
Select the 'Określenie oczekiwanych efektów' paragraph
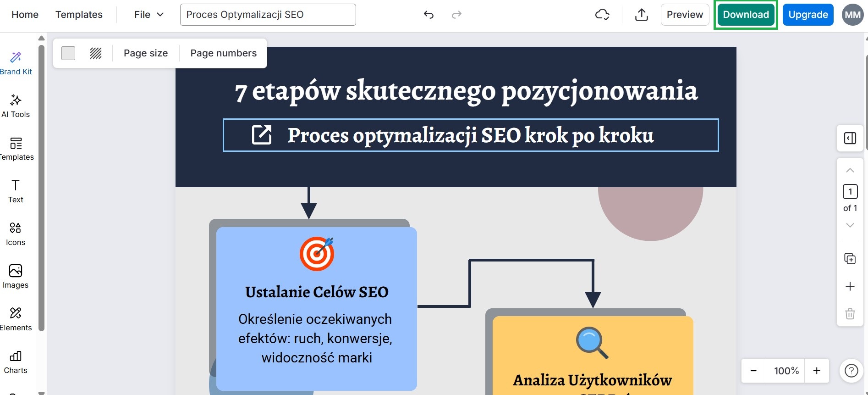point(315,338)
